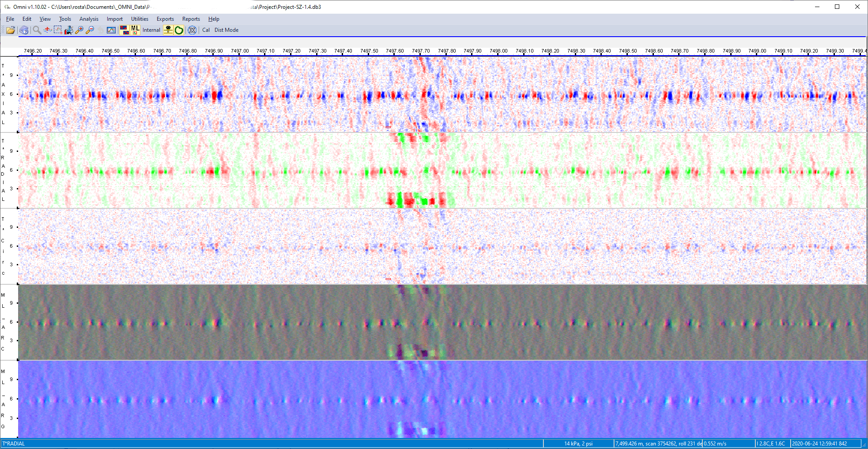Click the small red marker in the T*AXIAL panel
Viewport: 868px width, 449px height.
pos(388,127)
